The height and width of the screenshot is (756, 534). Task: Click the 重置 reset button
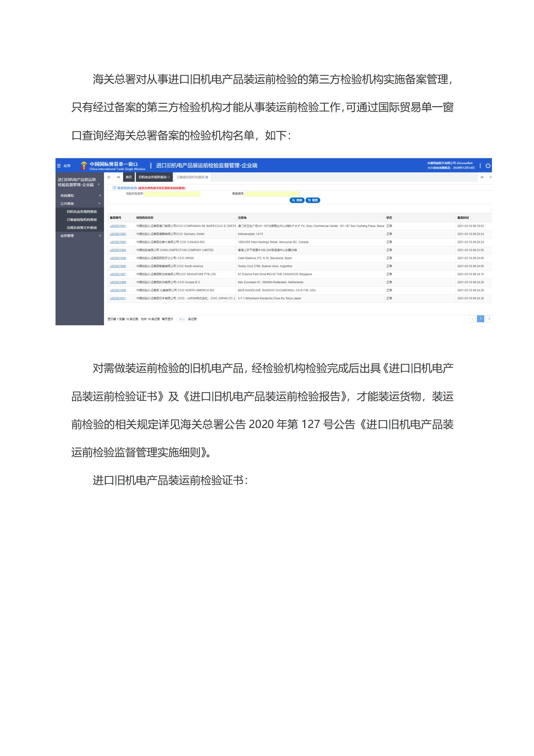(x=313, y=200)
